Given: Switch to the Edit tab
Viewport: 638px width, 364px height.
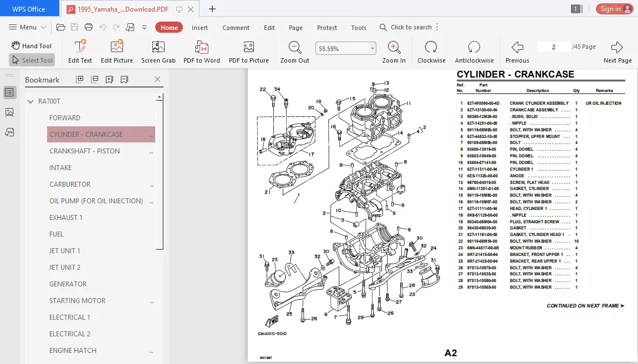Looking at the screenshot, I should 269,28.
